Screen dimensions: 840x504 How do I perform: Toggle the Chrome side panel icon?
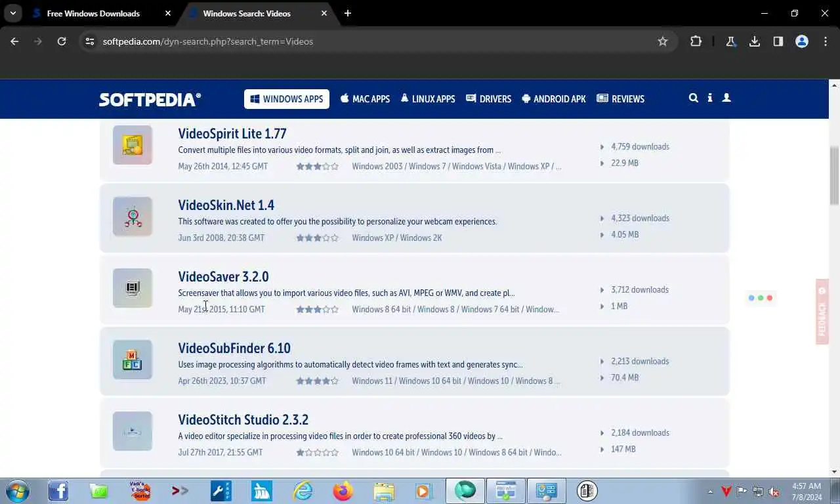pos(778,41)
